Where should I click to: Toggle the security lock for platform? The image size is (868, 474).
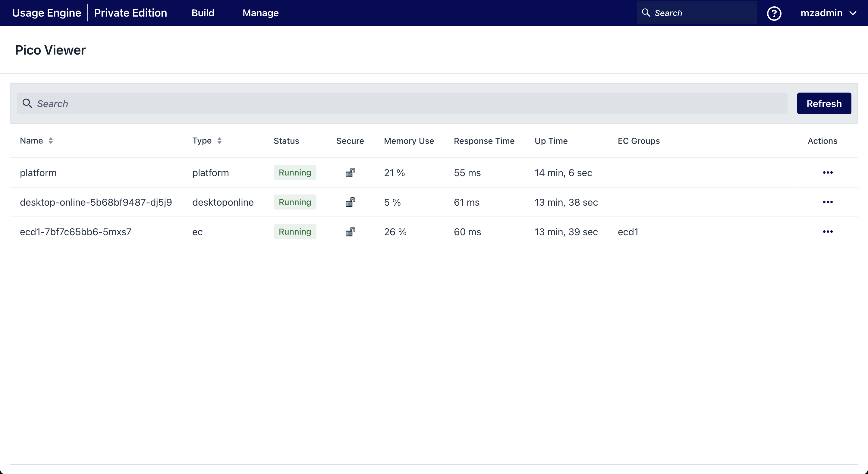click(350, 172)
